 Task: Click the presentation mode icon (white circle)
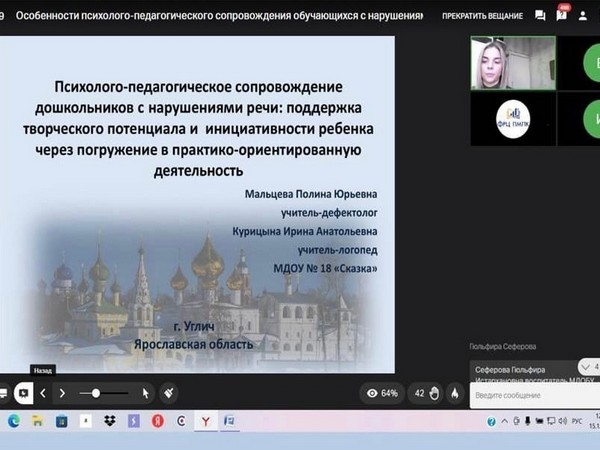23,393
